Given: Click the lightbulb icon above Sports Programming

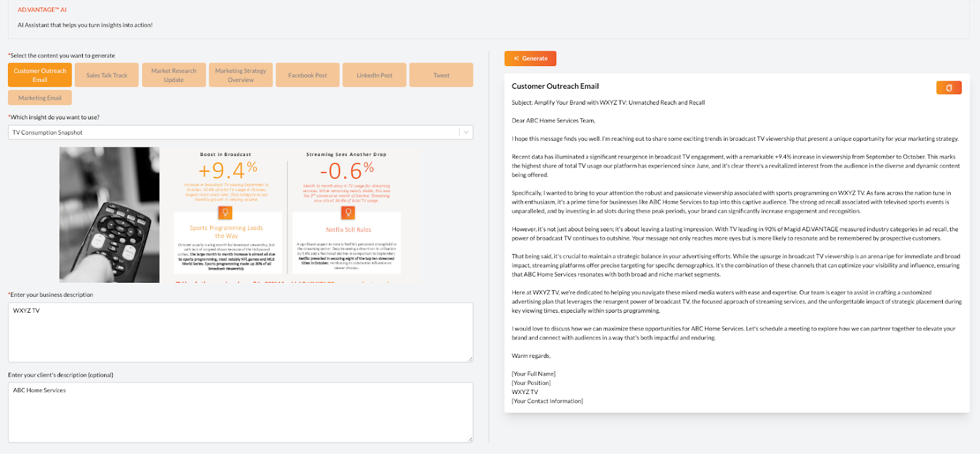Looking at the screenshot, I should pyautogui.click(x=225, y=212).
